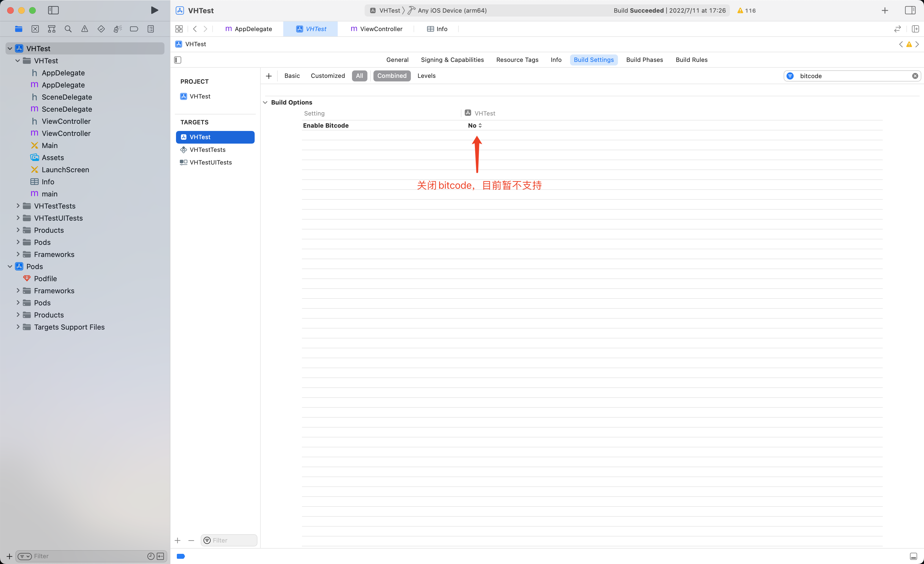Open the Breakpoint navigator
924x564 pixels.
tap(134, 29)
